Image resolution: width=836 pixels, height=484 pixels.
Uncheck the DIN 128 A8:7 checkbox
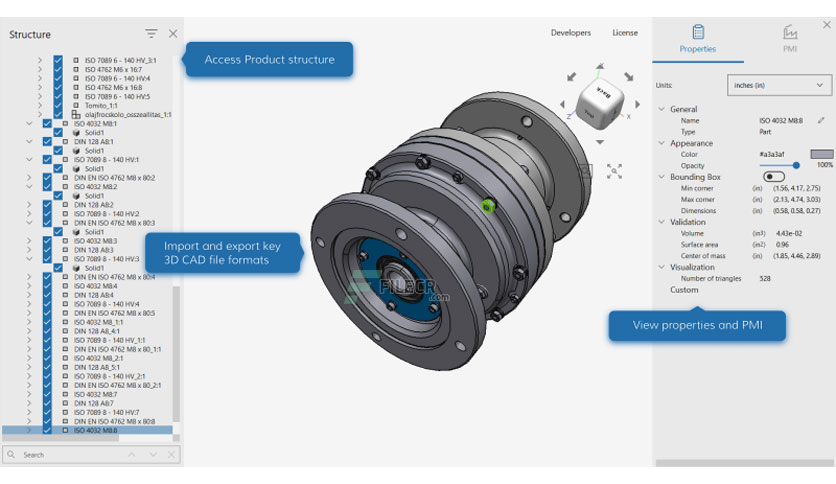[x=47, y=404]
